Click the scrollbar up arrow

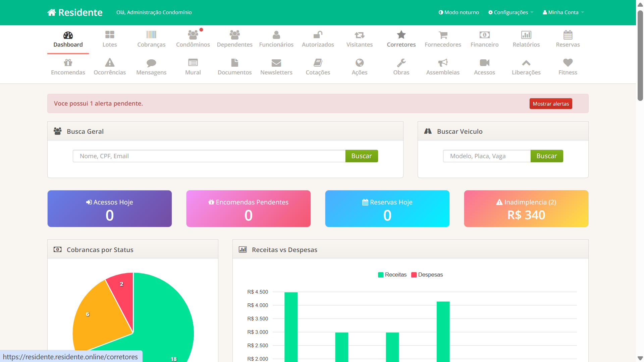click(x=640, y=4)
